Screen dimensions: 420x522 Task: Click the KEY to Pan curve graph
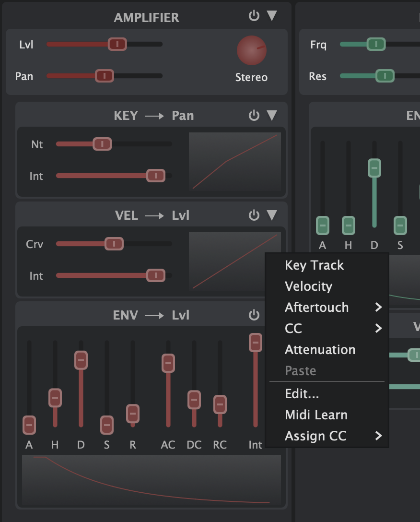tap(235, 161)
